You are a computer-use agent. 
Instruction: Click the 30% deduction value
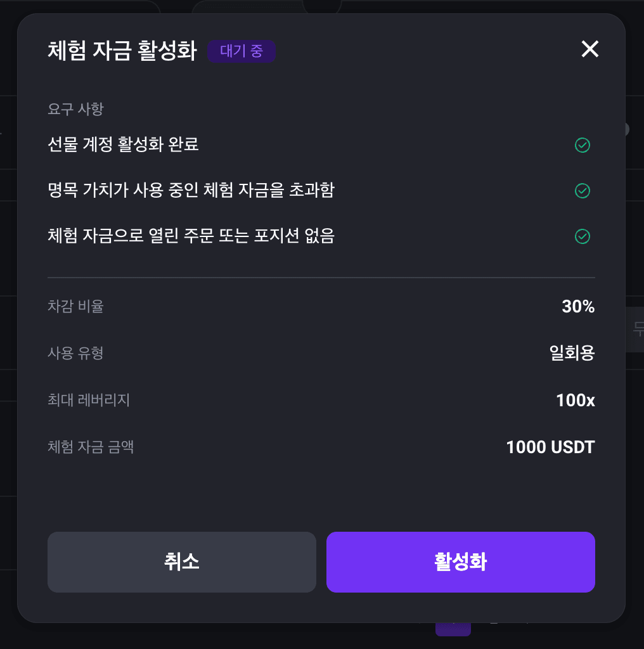click(x=578, y=306)
